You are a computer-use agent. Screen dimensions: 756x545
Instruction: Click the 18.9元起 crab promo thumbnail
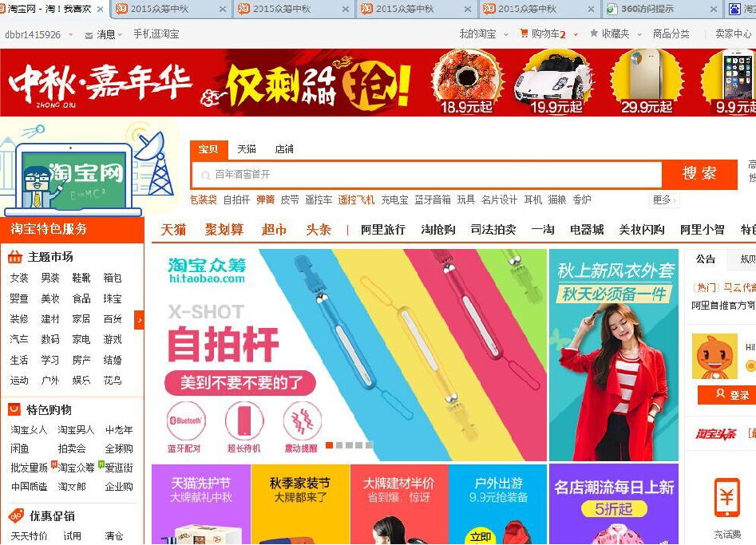(x=466, y=82)
